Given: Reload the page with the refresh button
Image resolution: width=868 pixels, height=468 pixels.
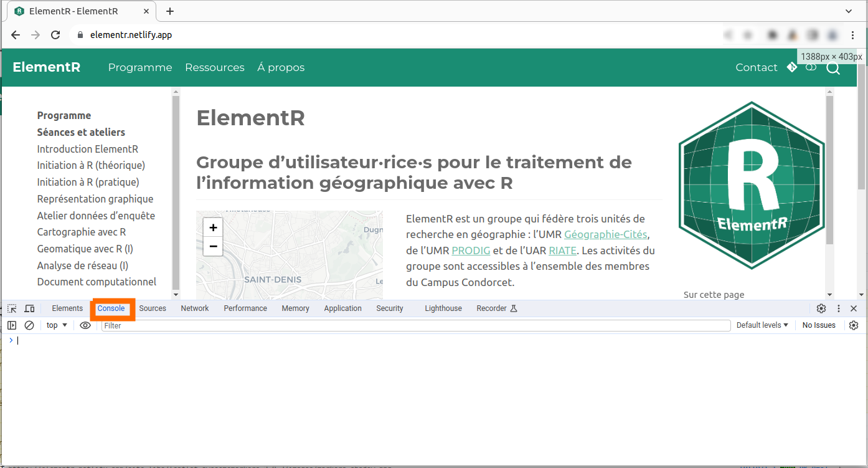Looking at the screenshot, I should (x=55, y=35).
